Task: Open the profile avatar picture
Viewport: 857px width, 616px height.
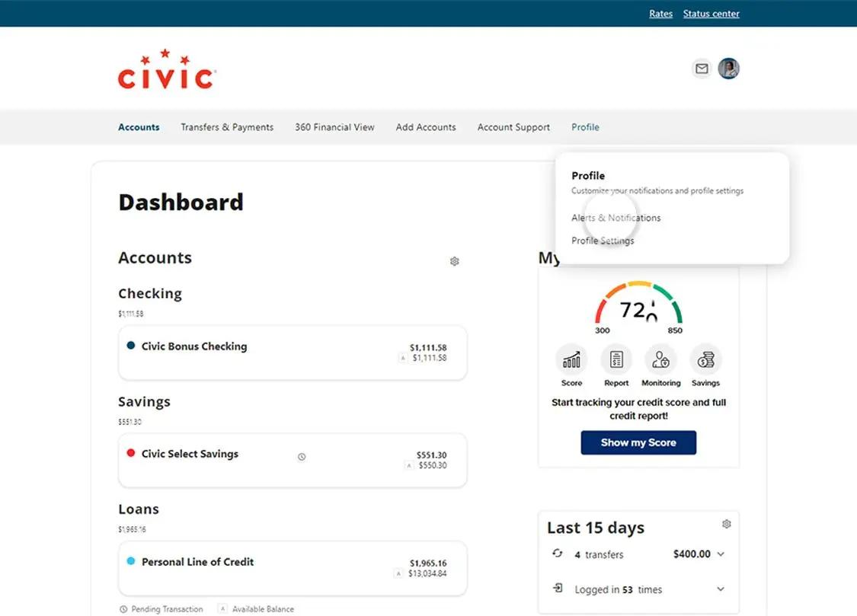Action: (728, 69)
